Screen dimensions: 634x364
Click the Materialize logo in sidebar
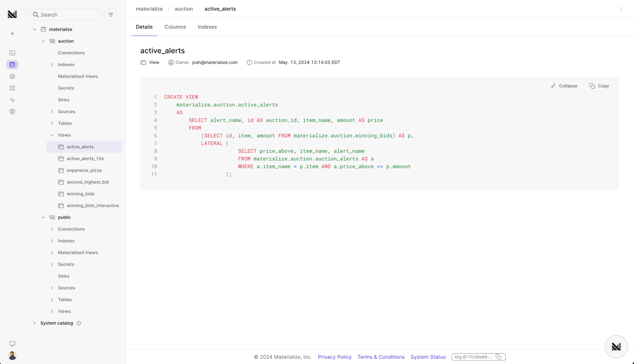point(12,14)
